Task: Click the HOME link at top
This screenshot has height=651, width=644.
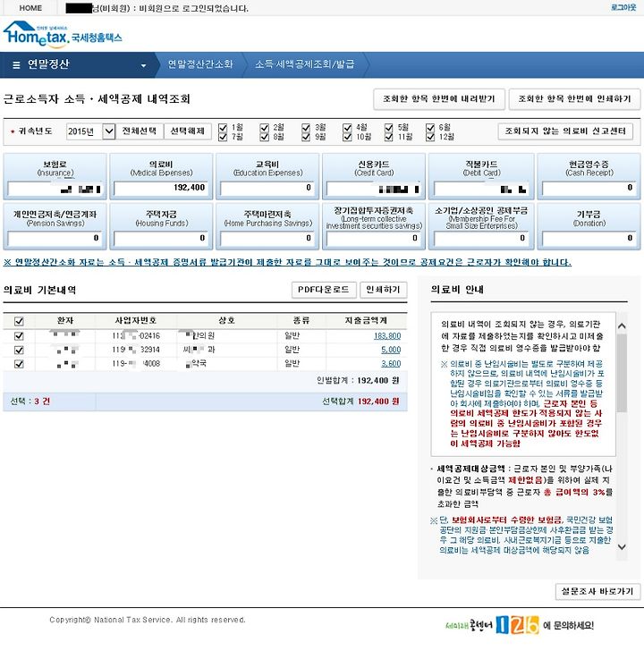Action: tap(30, 8)
